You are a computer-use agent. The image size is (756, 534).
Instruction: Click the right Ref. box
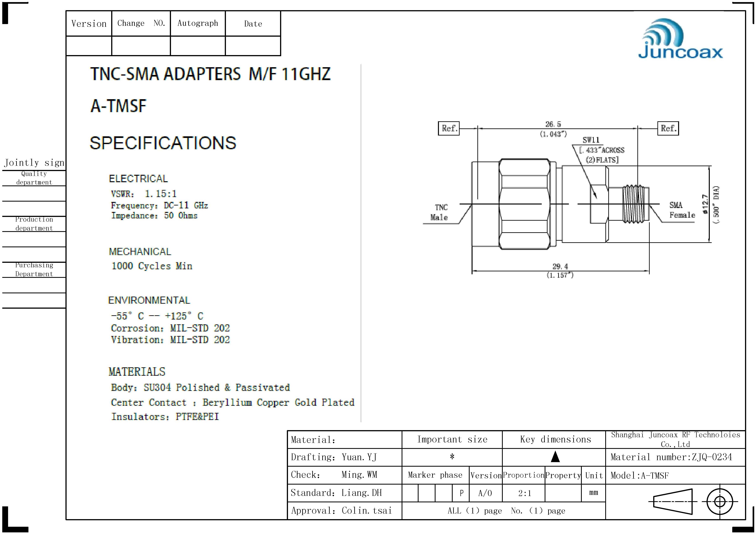[668, 128]
